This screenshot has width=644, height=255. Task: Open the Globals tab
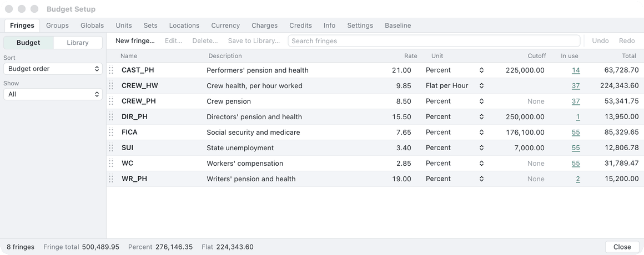[x=92, y=25]
